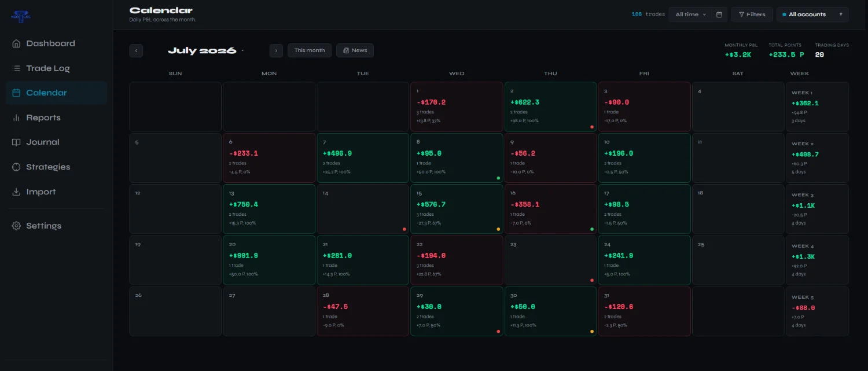Select Calendar in sidebar
868x371 pixels.
(x=56, y=93)
